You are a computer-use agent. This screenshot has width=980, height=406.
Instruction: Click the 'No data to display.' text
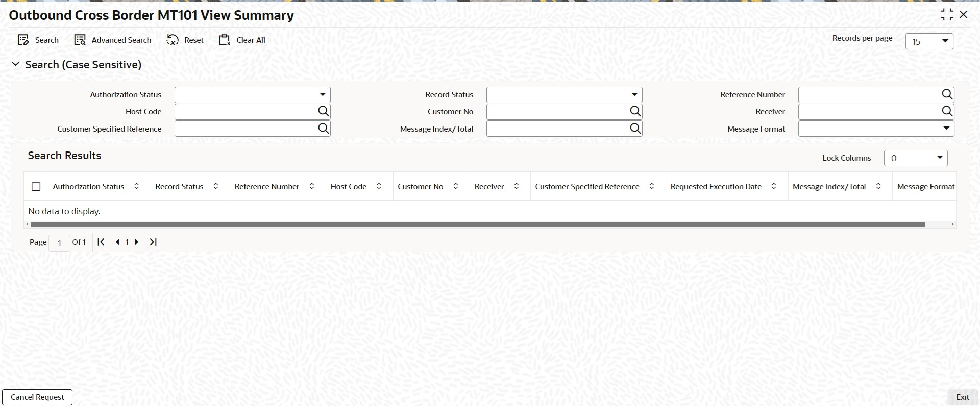(x=64, y=211)
